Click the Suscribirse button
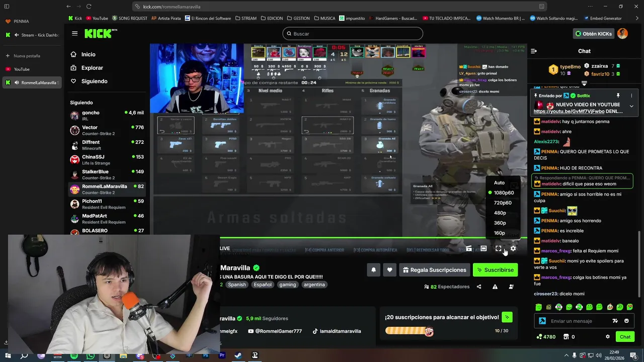The height and width of the screenshot is (362, 644). (496, 270)
